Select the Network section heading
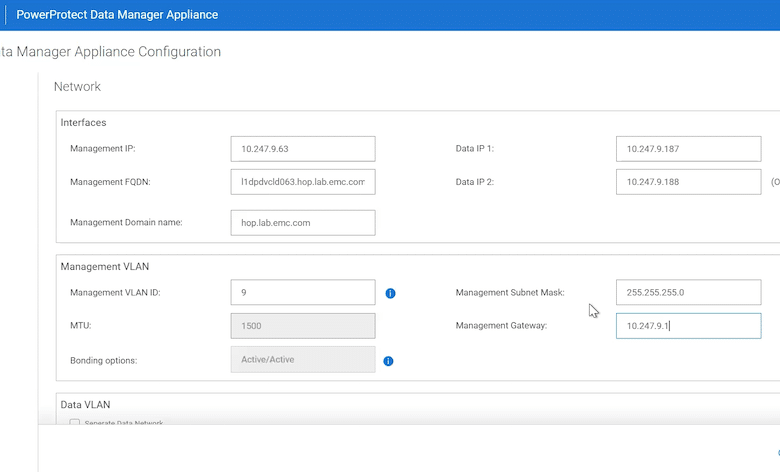Image resolution: width=780 pixels, height=472 pixels. (x=77, y=87)
